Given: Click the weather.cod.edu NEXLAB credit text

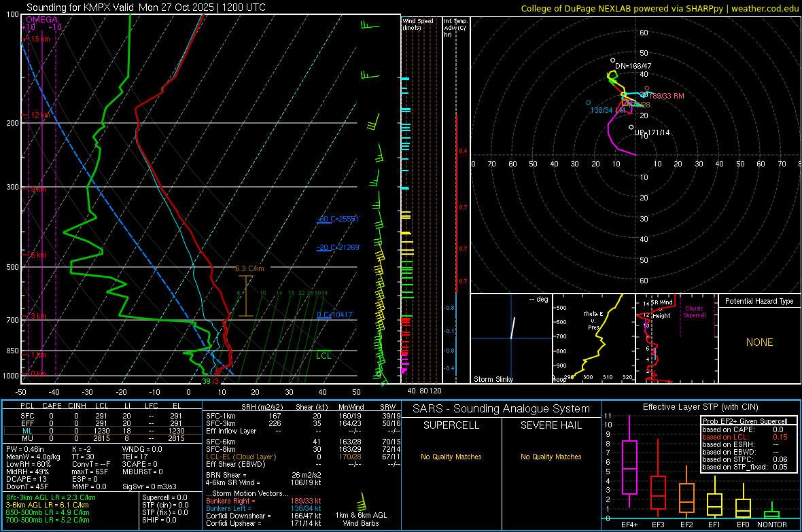Looking at the screenshot, I should pyautogui.click(x=659, y=8).
